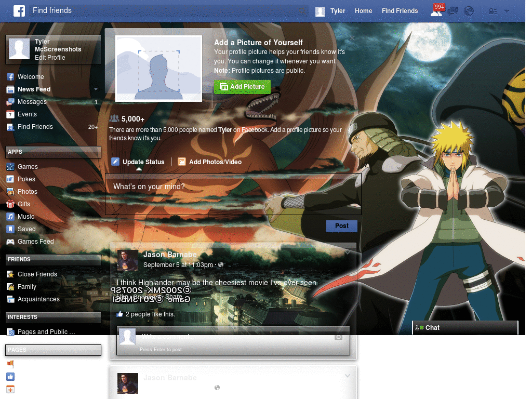Open Saved items from the sidebar
Viewport: 532px width, 399px height.
[11, 229]
